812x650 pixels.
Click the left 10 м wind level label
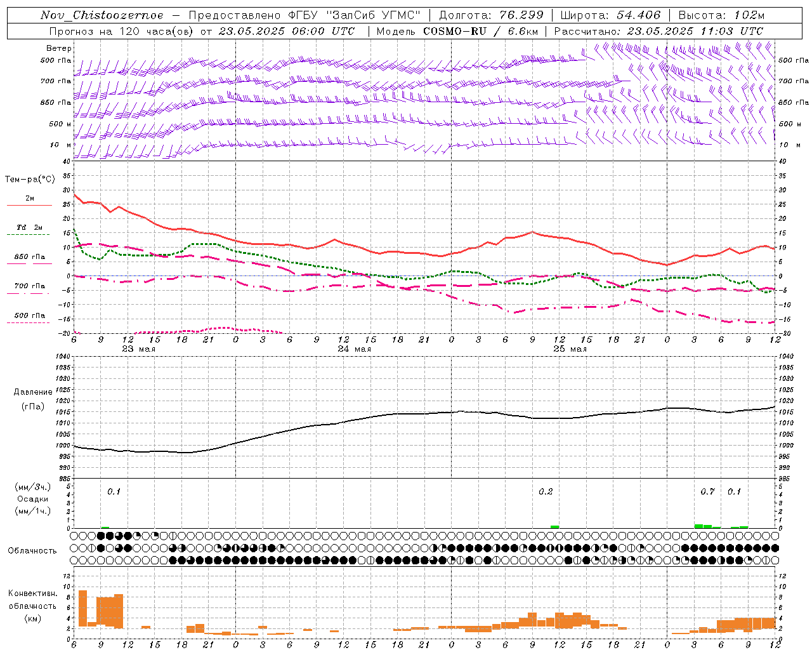61,145
